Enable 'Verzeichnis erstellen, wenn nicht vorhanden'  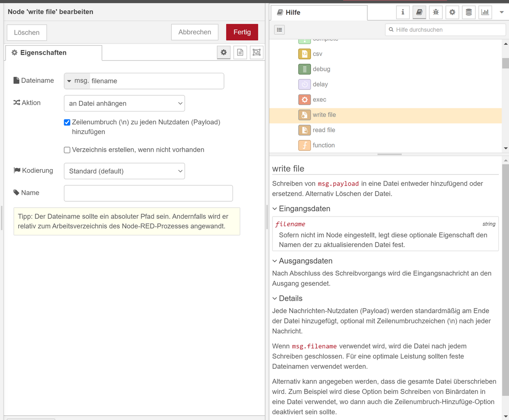[x=67, y=150]
